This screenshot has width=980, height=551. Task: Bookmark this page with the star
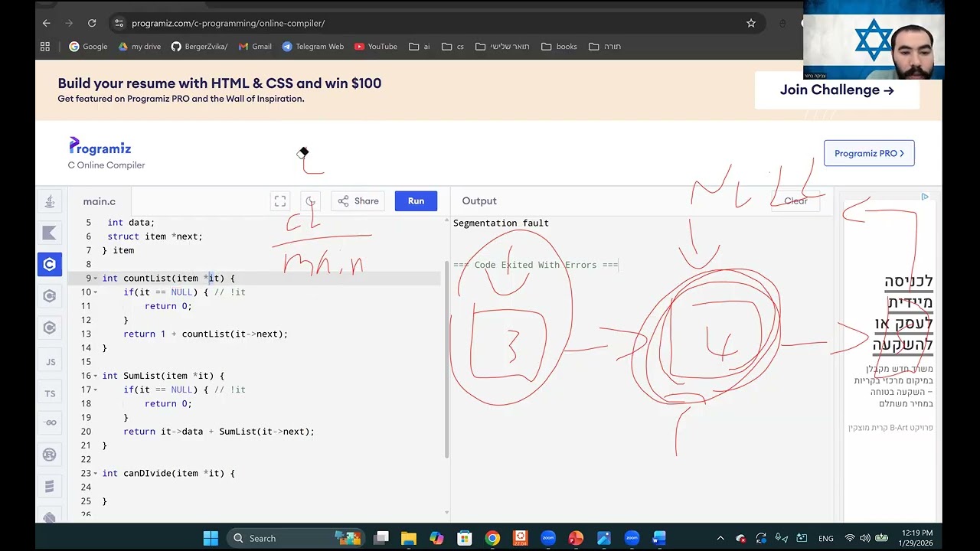pyautogui.click(x=751, y=23)
